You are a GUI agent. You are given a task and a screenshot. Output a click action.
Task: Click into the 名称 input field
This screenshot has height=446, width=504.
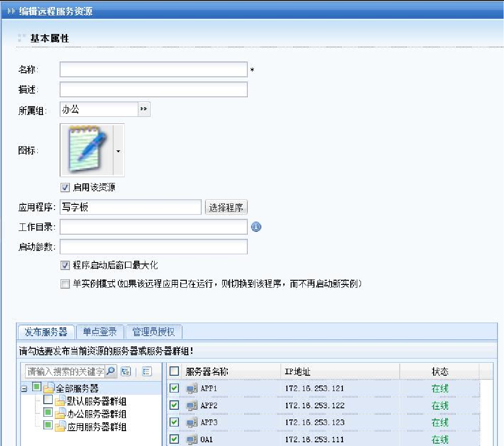tap(153, 69)
